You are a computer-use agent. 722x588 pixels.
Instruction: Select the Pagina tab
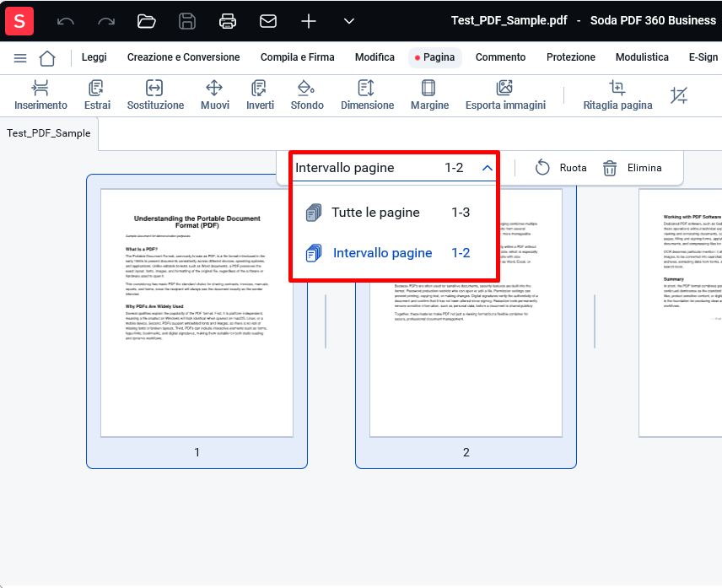434,57
